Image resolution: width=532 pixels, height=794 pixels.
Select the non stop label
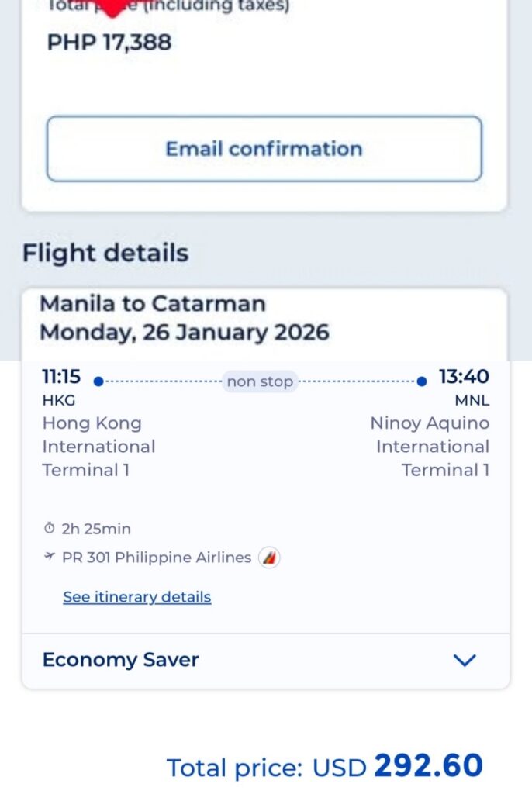tap(260, 381)
